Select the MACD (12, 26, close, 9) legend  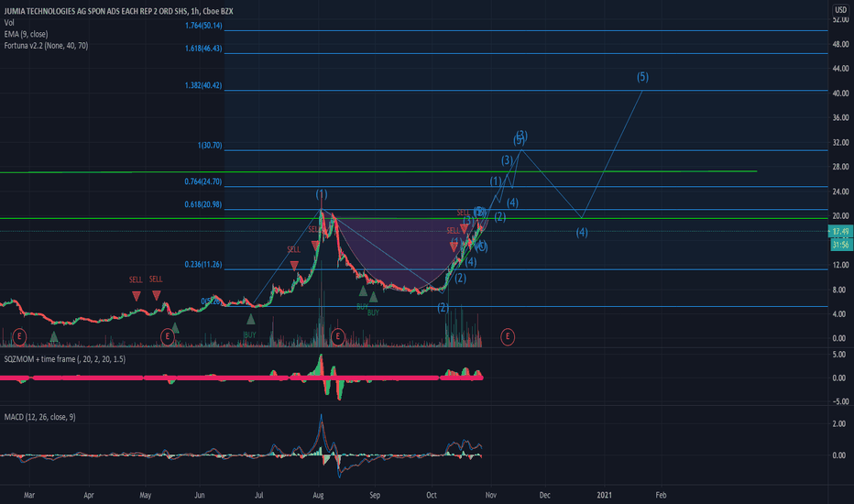pos(39,417)
